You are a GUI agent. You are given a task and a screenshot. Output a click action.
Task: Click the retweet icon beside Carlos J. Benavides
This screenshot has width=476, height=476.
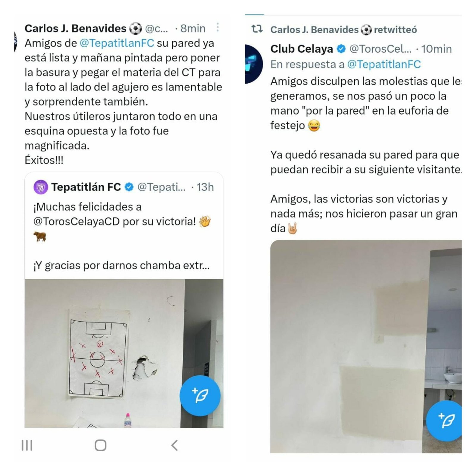(x=257, y=29)
